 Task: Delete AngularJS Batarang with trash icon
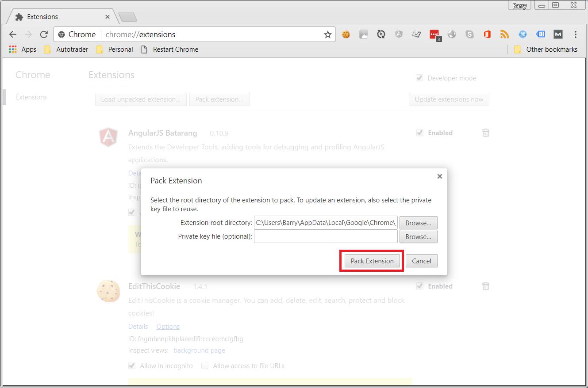(x=485, y=133)
